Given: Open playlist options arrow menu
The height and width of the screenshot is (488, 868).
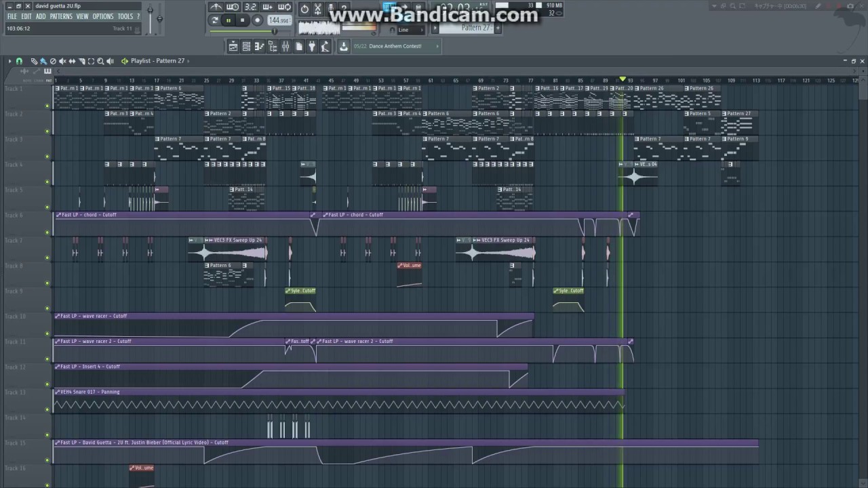Looking at the screenshot, I should 9,61.
